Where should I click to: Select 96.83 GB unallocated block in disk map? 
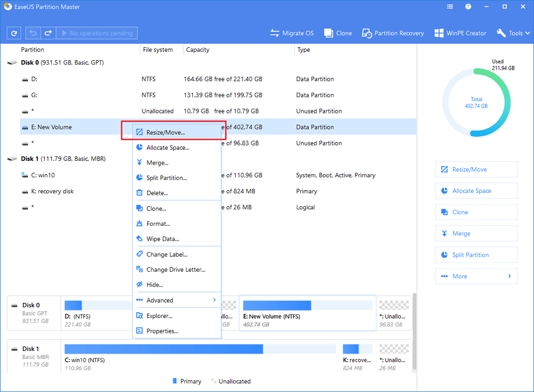(x=394, y=313)
